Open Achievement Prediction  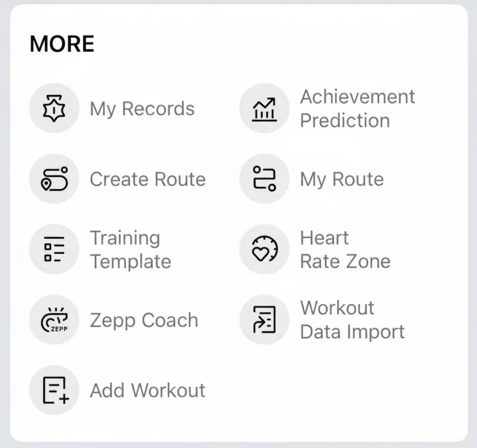point(357,108)
